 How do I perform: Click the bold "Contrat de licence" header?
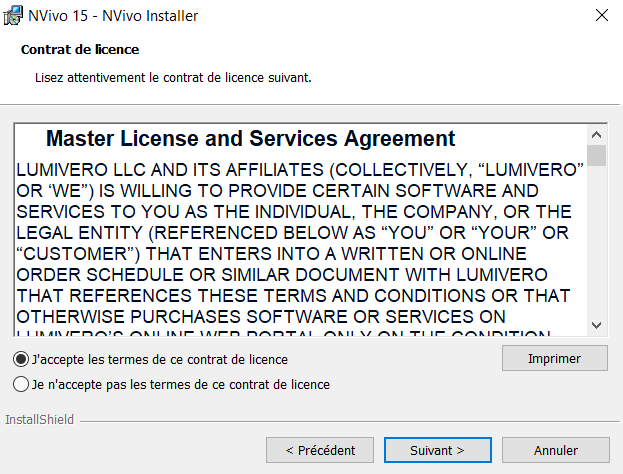coord(80,49)
